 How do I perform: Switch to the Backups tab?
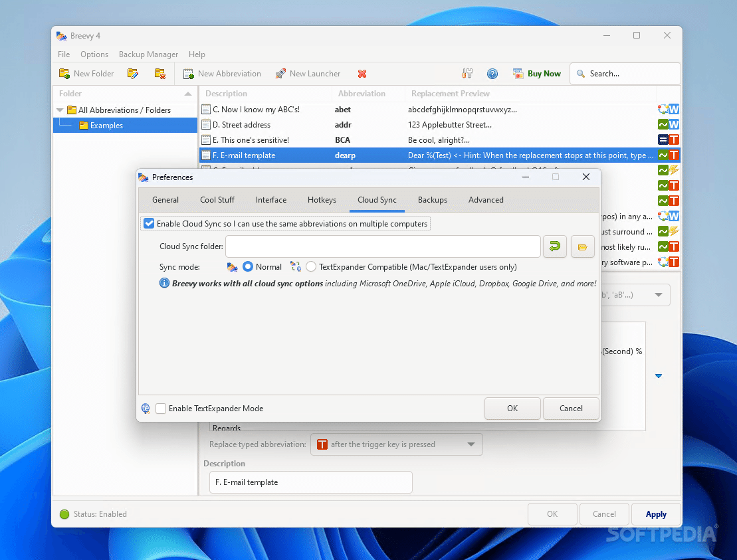click(x=433, y=200)
